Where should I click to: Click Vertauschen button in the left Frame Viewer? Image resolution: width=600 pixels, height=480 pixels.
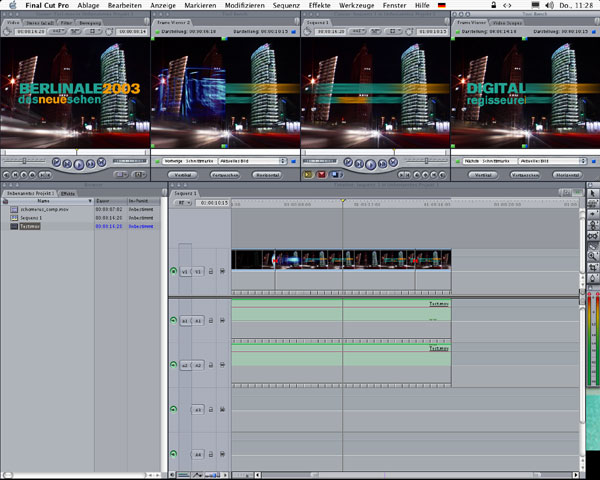click(x=225, y=175)
